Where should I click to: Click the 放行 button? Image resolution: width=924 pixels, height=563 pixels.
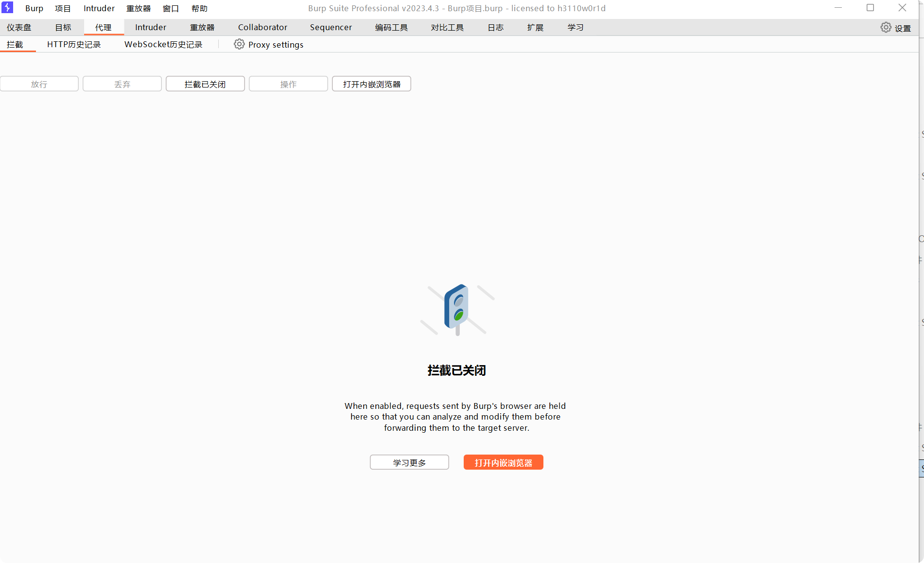click(x=39, y=84)
